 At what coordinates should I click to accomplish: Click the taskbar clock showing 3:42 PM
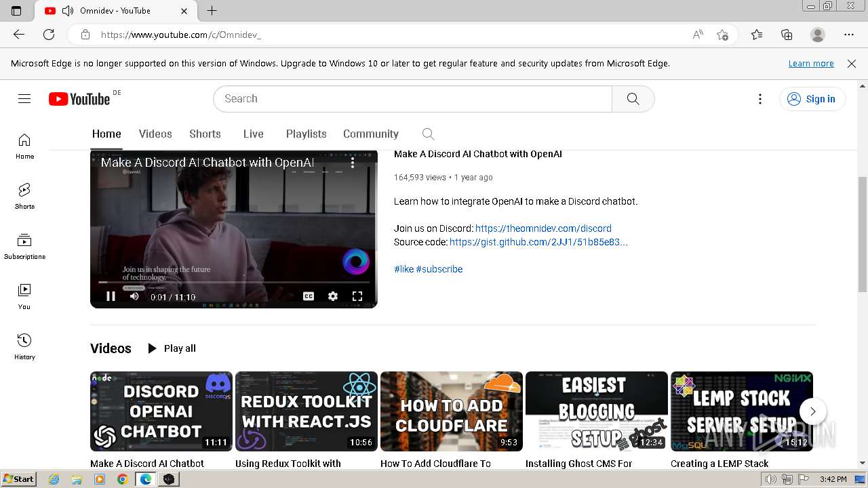coord(833,479)
